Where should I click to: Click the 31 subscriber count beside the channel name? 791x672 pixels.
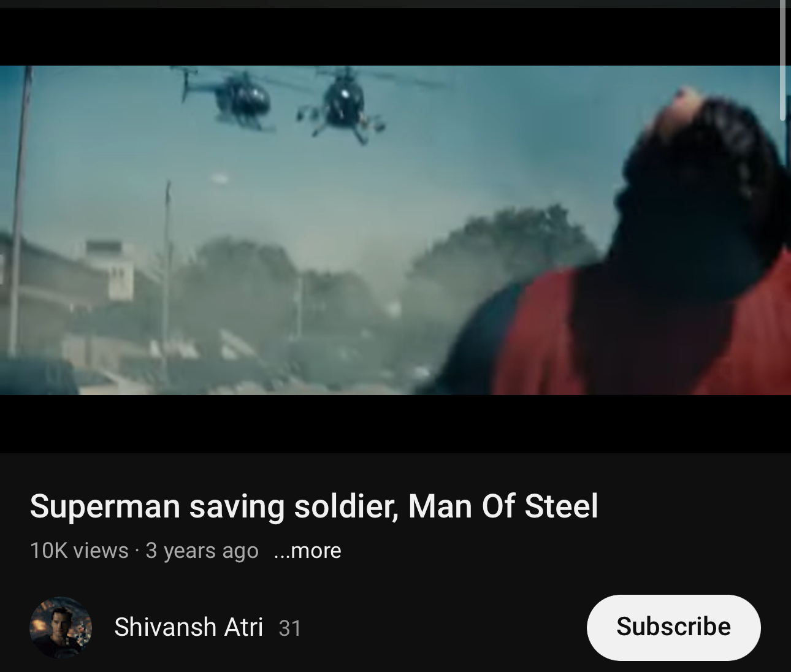coord(290,628)
